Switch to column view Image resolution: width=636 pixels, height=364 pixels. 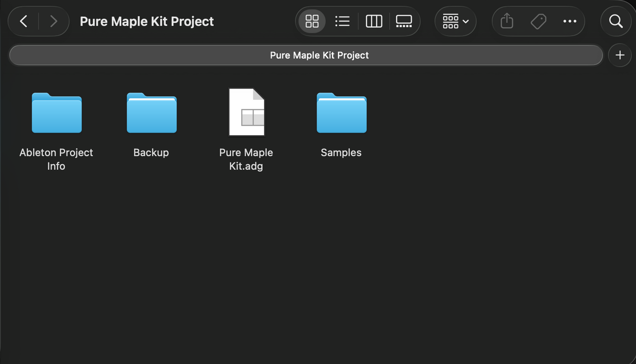click(374, 21)
